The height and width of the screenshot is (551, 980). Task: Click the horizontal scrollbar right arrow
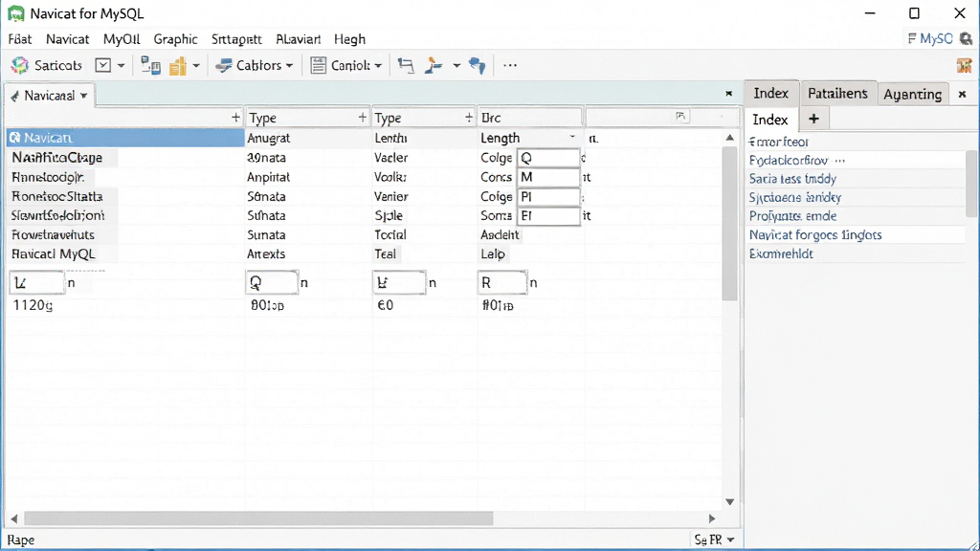coord(712,518)
